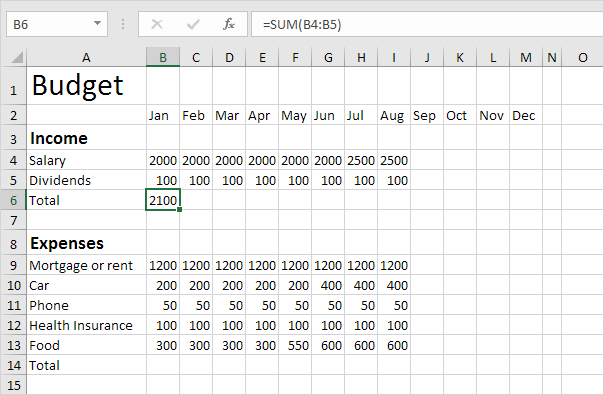The image size is (604, 395).
Task: Click the Budget title cell
Action: (86, 86)
